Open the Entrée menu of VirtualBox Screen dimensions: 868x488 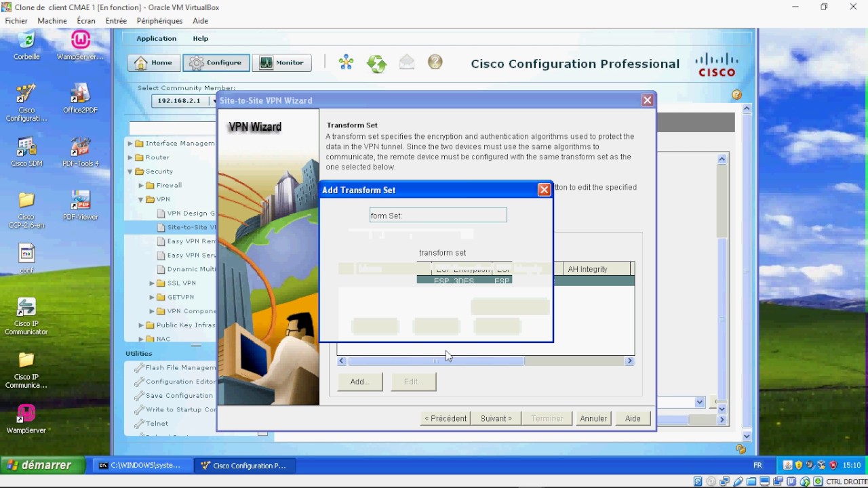click(116, 21)
